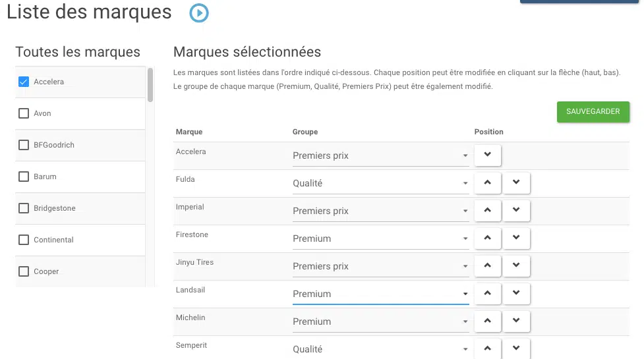Move Landsail up one position

point(488,294)
